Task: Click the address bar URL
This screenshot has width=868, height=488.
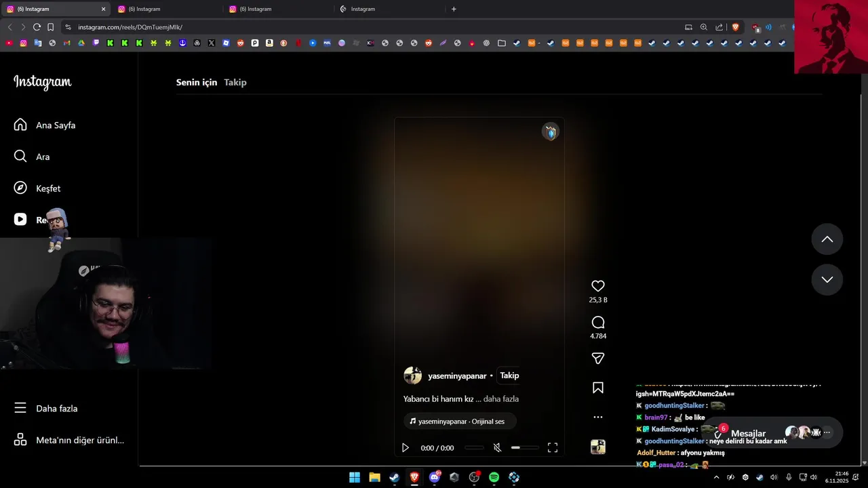Action: pyautogui.click(x=130, y=27)
